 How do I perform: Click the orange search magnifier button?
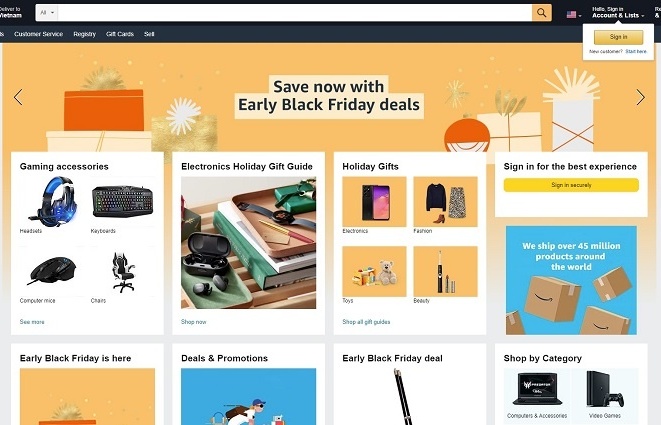pyautogui.click(x=542, y=13)
